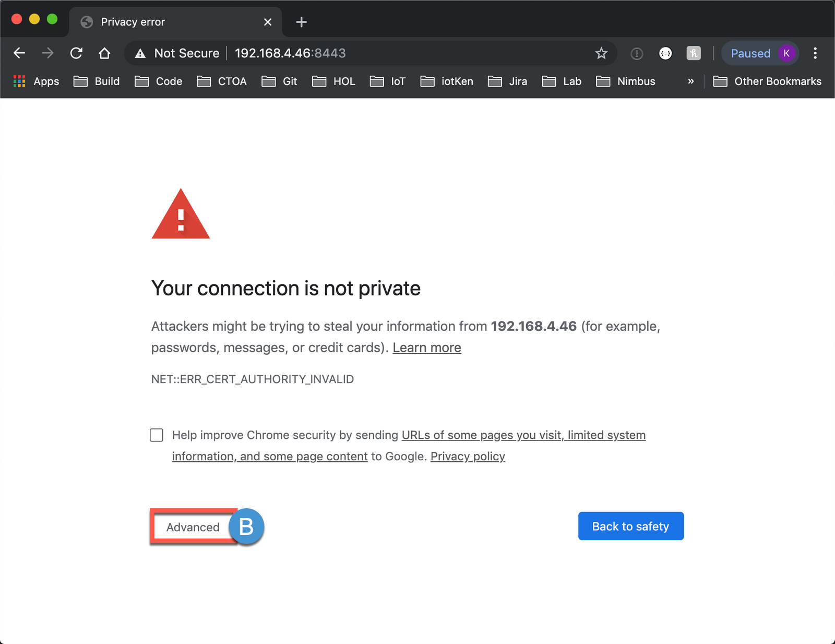Reload the current page
Image resolution: width=835 pixels, height=644 pixels.
coord(76,53)
